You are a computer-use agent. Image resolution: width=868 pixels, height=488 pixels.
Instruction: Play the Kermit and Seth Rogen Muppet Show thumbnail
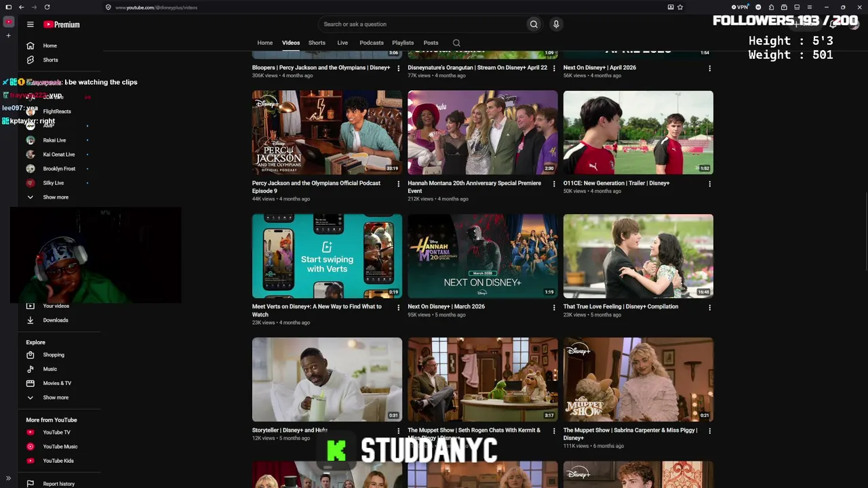tap(483, 380)
